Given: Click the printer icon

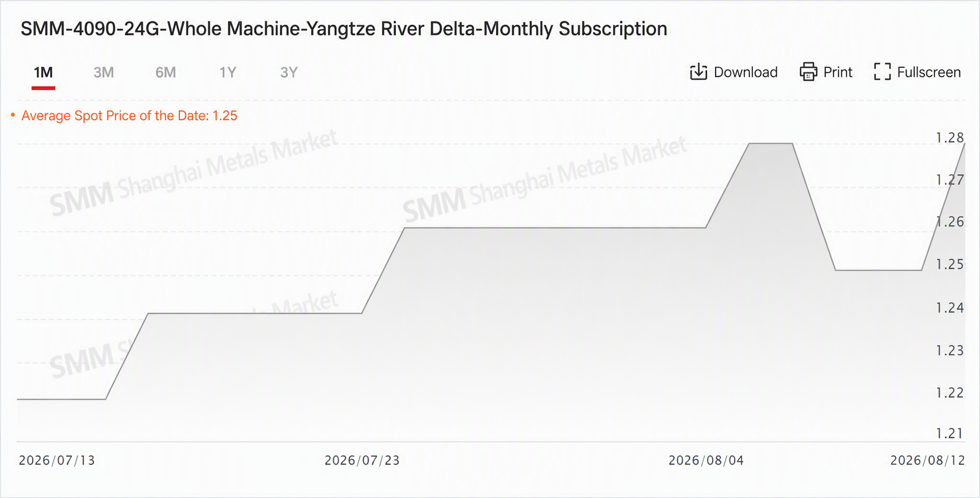Looking at the screenshot, I should [x=808, y=72].
